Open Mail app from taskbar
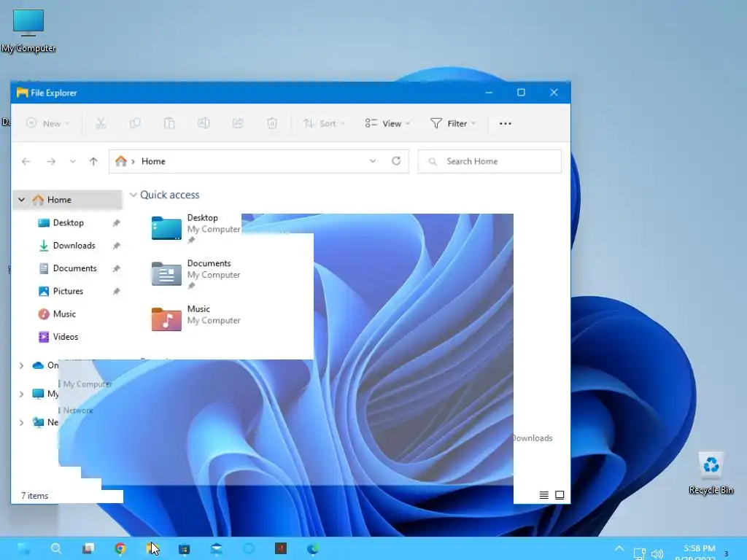Viewport: 747px width, 560px height. pyautogui.click(x=216, y=548)
